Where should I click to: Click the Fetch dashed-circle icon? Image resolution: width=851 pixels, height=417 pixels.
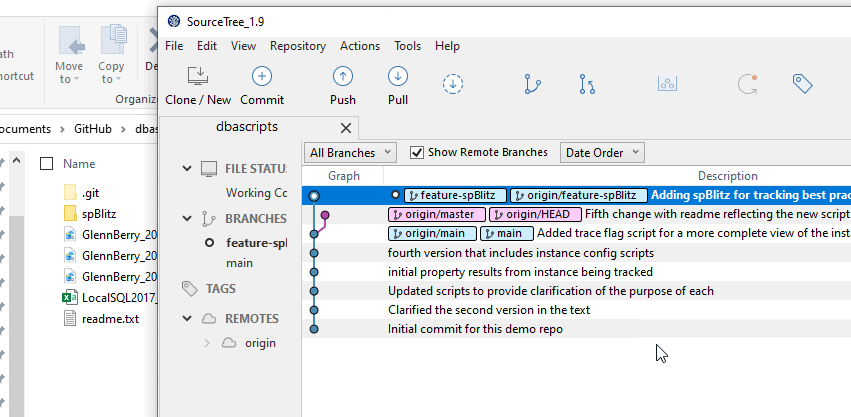[453, 84]
